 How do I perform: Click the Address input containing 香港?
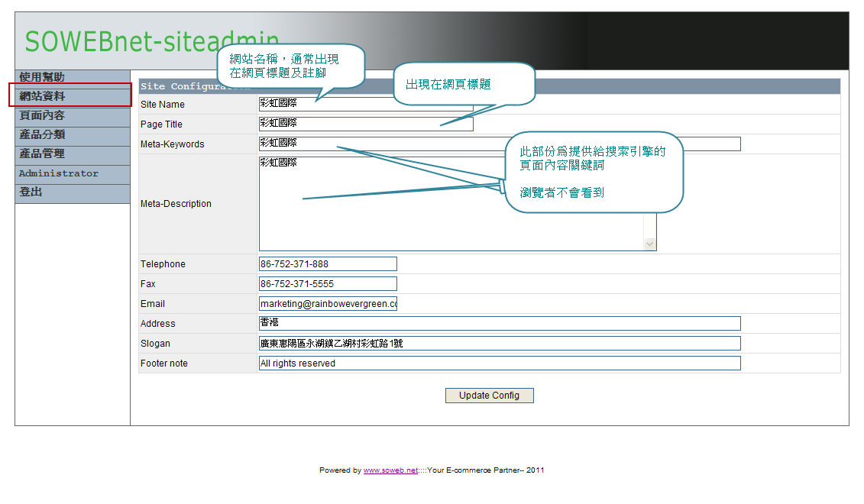pos(458,323)
